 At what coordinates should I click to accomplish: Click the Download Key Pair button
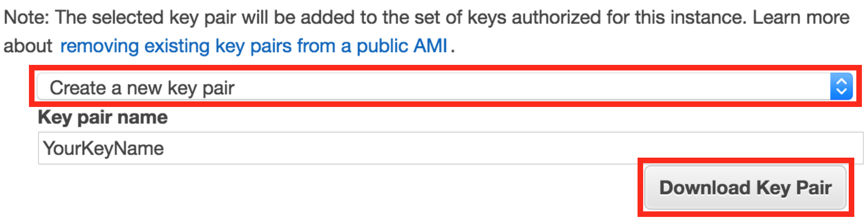[745, 188]
